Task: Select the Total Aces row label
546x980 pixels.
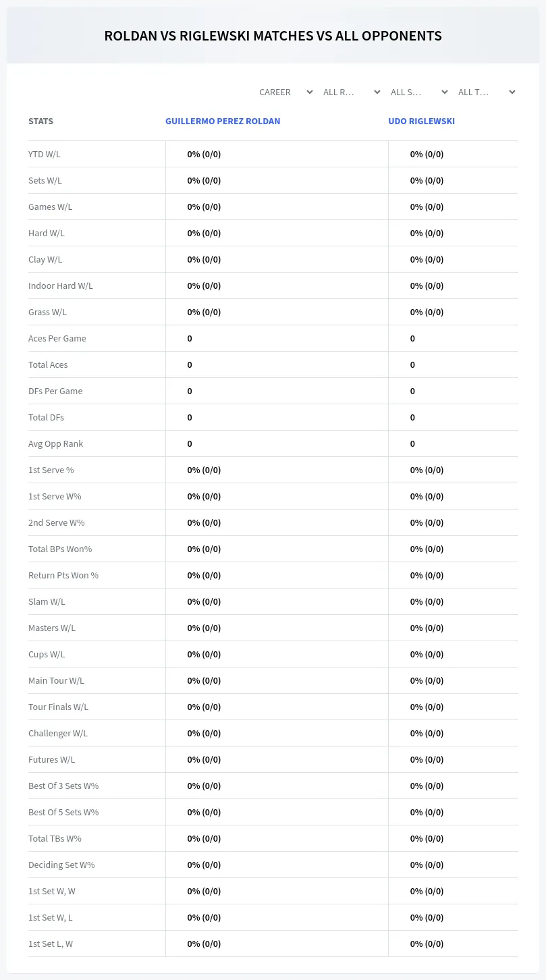Action: pos(48,364)
